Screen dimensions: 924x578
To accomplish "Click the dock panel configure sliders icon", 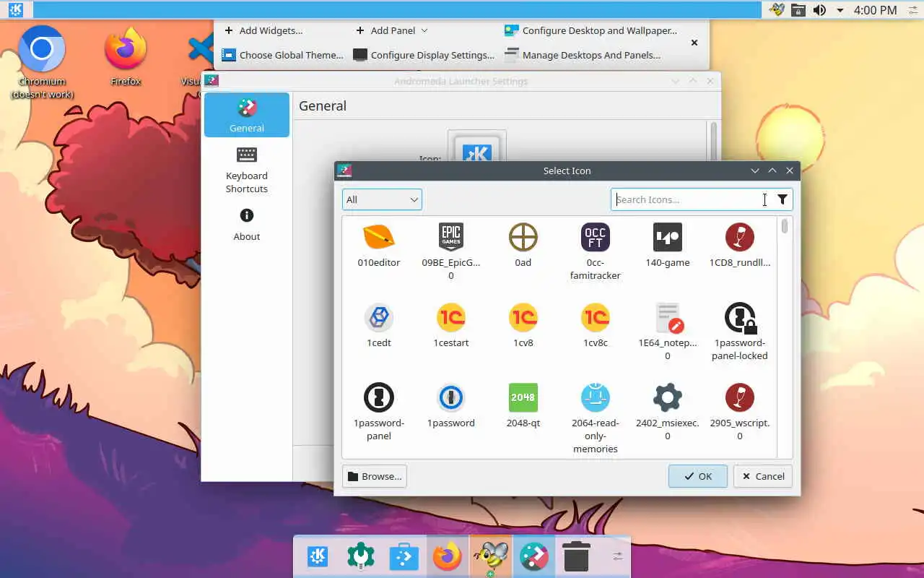I will coord(617,556).
